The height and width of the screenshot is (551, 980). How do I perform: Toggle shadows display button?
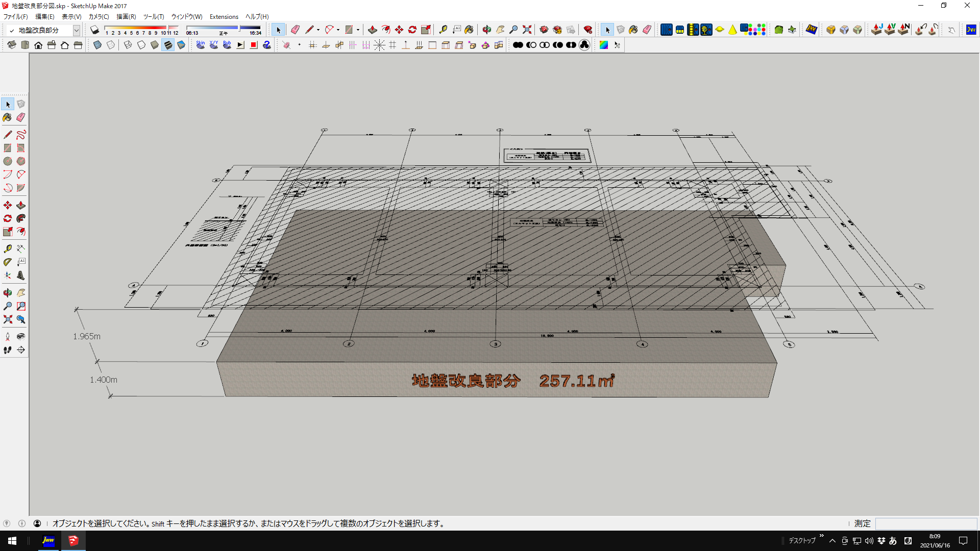click(x=95, y=30)
